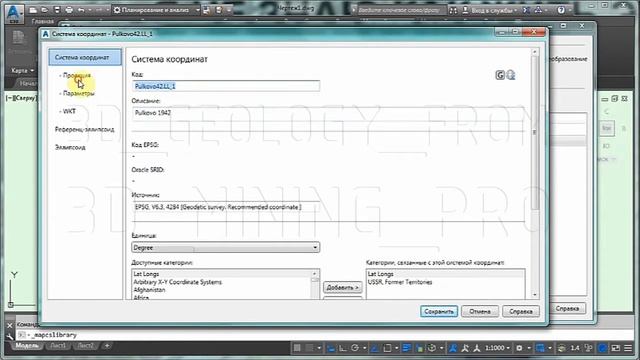Click the Save icon in quick access toolbar
The width and height of the screenshot is (640, 360).
57,10
